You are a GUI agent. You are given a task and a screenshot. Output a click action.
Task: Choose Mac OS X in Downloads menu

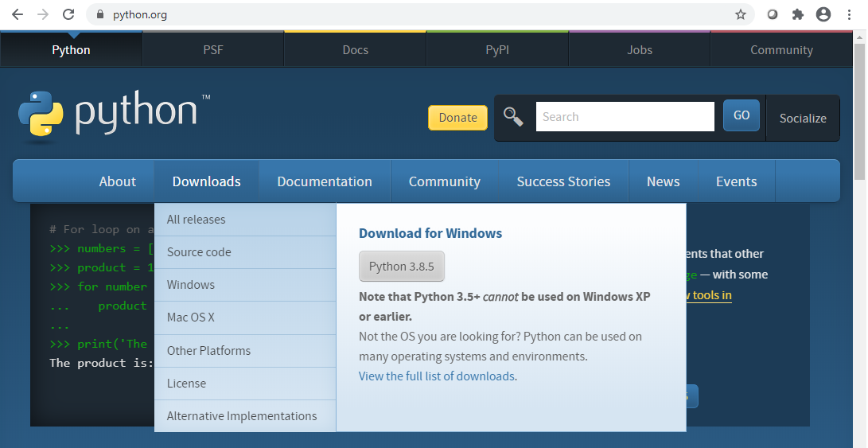[x=191, y=317]
